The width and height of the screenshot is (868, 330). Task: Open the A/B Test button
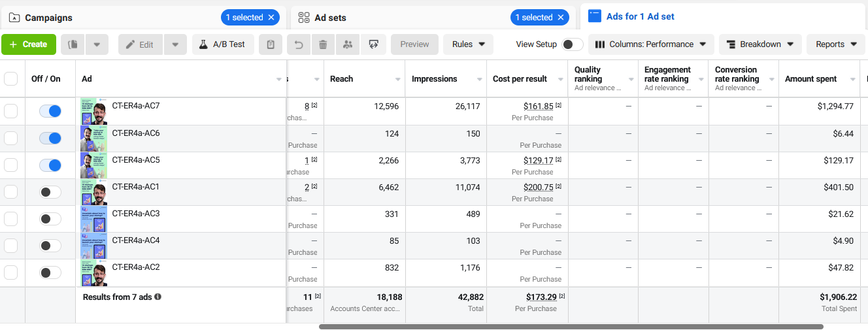[x=223, y=44]
